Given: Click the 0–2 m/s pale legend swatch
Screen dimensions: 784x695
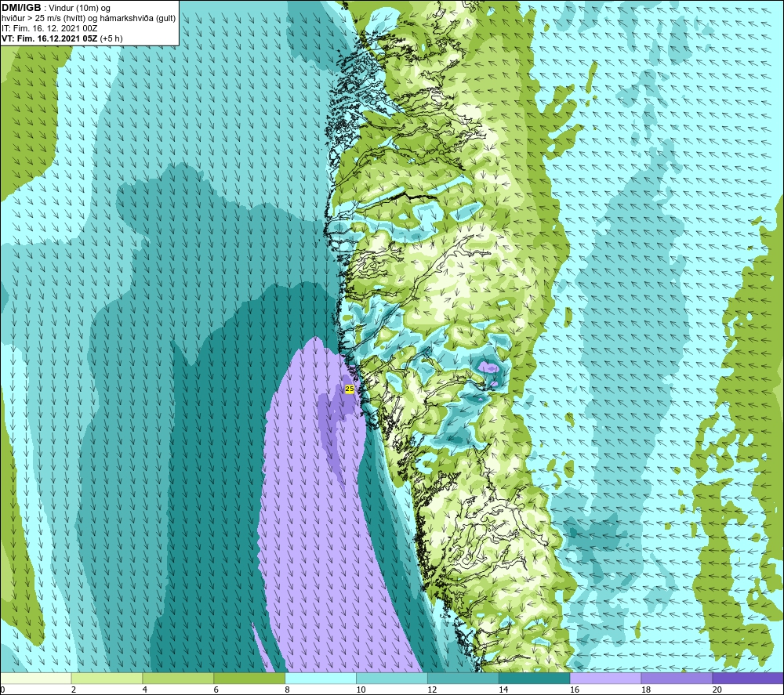Looking at the screenshot, I should pos(36,678).
